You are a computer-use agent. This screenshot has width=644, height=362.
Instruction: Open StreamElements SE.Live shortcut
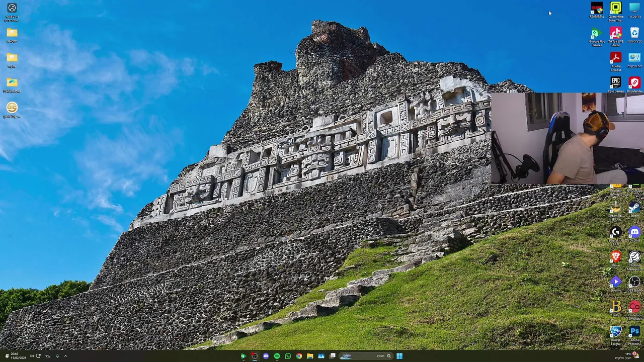(616, 211)
